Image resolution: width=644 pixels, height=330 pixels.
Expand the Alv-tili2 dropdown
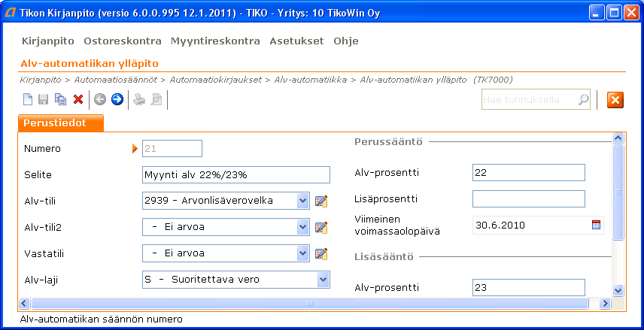pos(302,227)
